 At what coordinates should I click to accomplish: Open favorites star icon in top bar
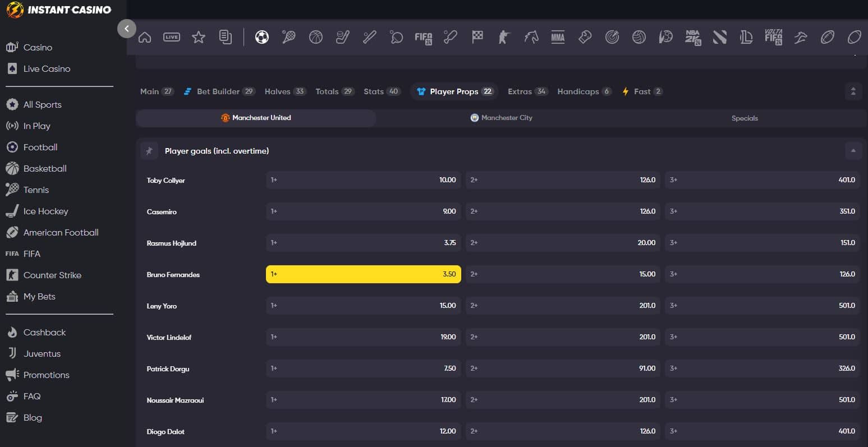pos(199,38)
